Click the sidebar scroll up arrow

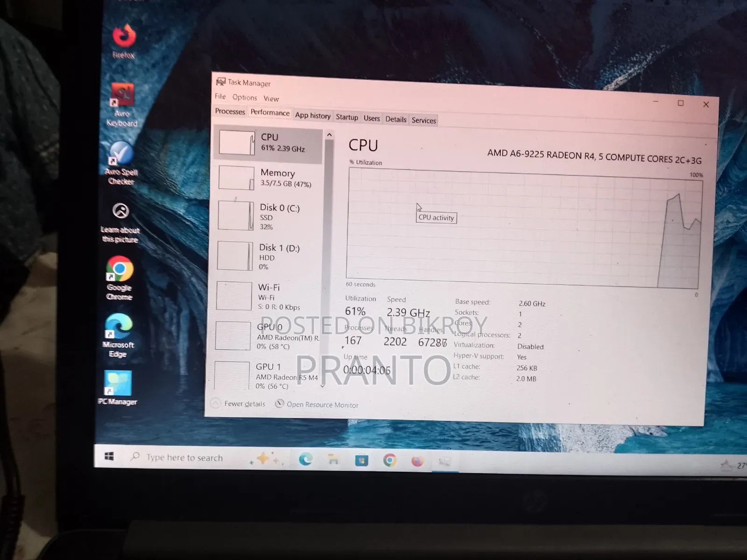pyautogui.click(x=329, y=135)
